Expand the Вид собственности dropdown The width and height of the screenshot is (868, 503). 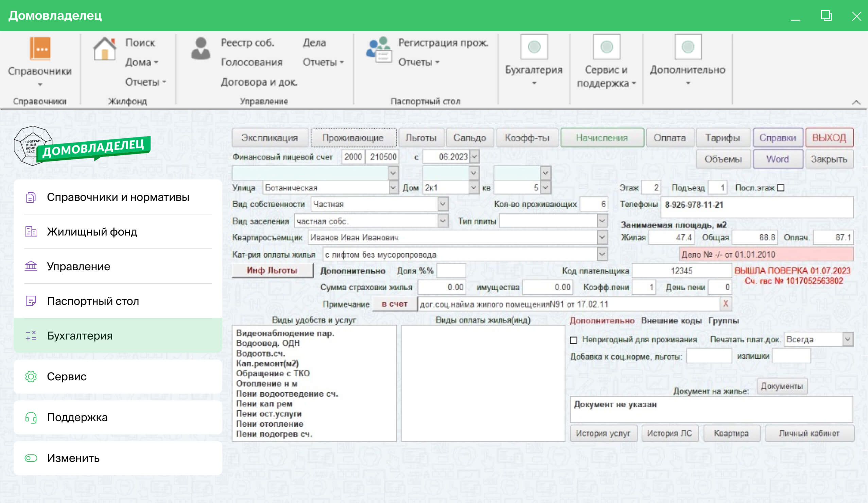click(x=442, y=204)
